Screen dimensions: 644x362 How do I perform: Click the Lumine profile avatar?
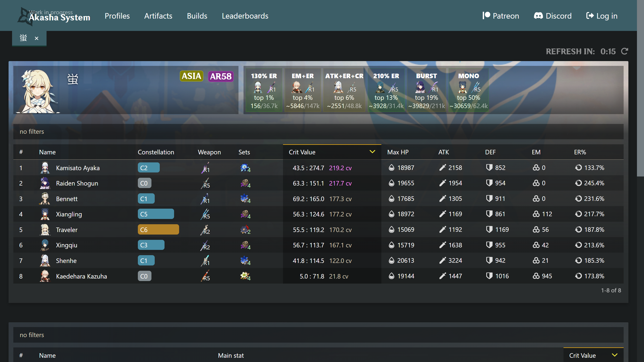pos(38,91)
